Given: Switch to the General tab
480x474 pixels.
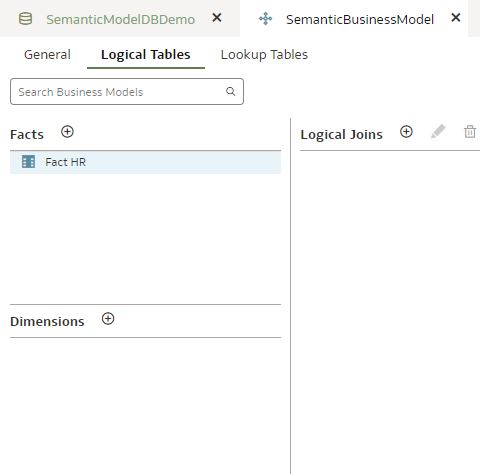Looking at the screenshot, I should pos(47,54).
